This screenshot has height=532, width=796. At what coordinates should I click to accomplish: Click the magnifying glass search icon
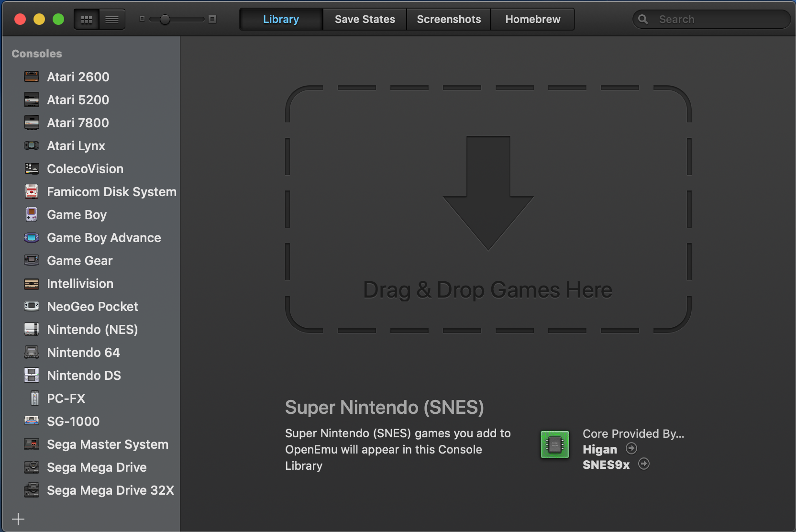click(643, 19)
